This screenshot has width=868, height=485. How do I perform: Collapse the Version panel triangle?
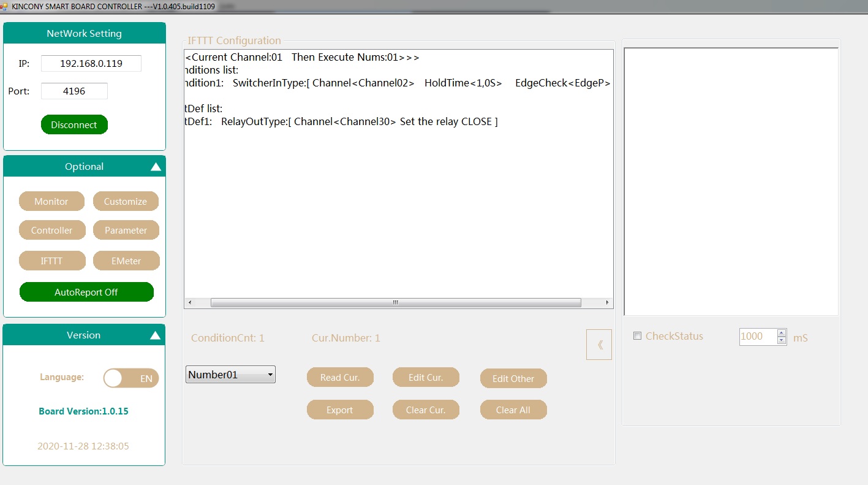coord(156,335)
